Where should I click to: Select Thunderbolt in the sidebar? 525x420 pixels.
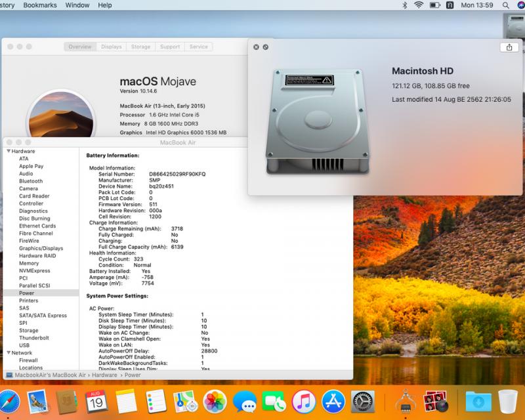34,338
